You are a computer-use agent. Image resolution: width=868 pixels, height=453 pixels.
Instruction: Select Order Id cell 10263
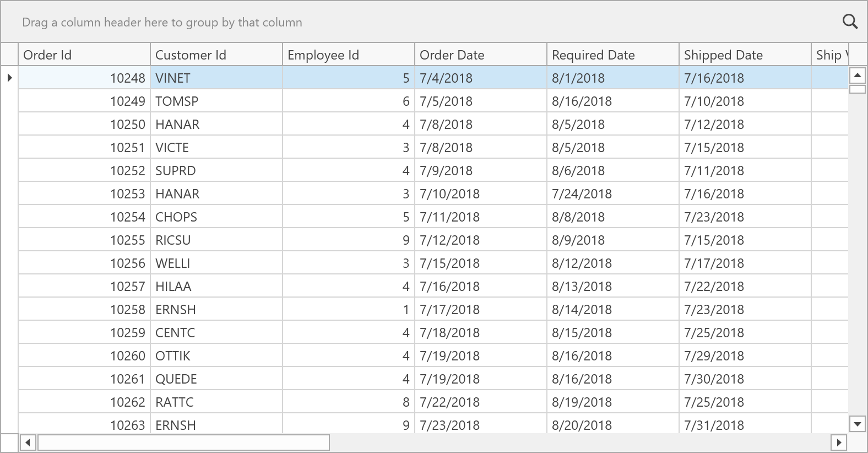click(x=84, y=424)
